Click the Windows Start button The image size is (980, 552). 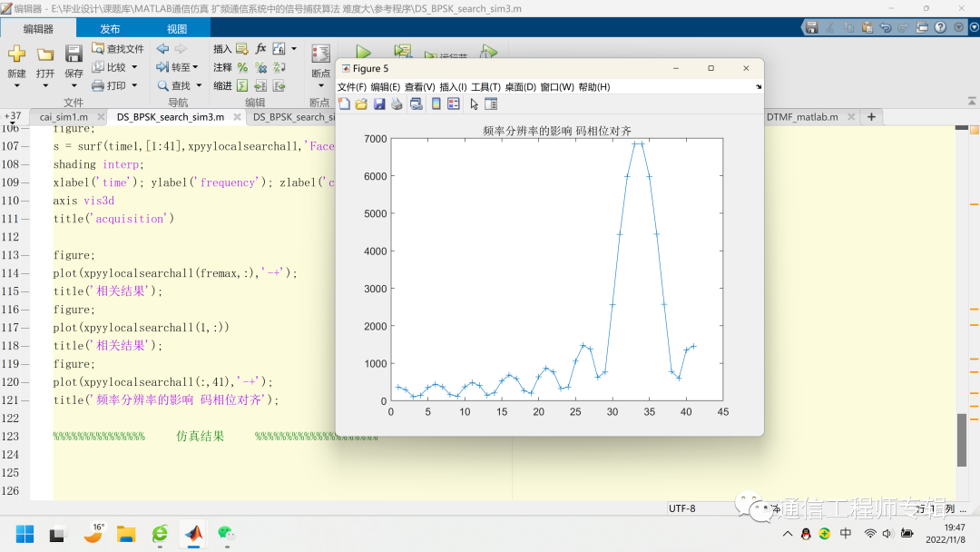pyautogui.click(x=25, y=535)
